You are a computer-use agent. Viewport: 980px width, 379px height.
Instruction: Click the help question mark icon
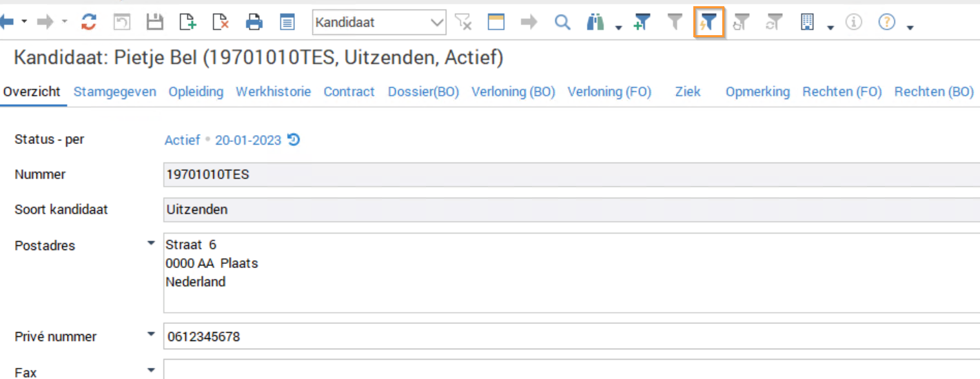887,22
